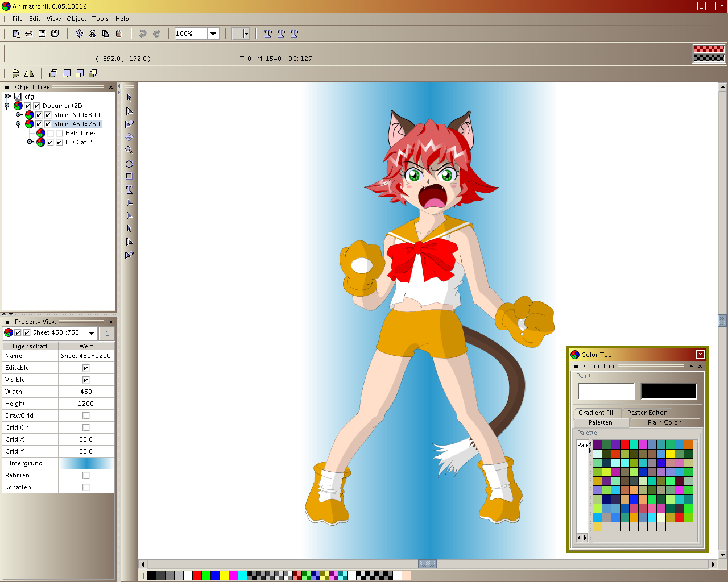Click the bring to front icon
728x582 pixels.
(53, 73)
